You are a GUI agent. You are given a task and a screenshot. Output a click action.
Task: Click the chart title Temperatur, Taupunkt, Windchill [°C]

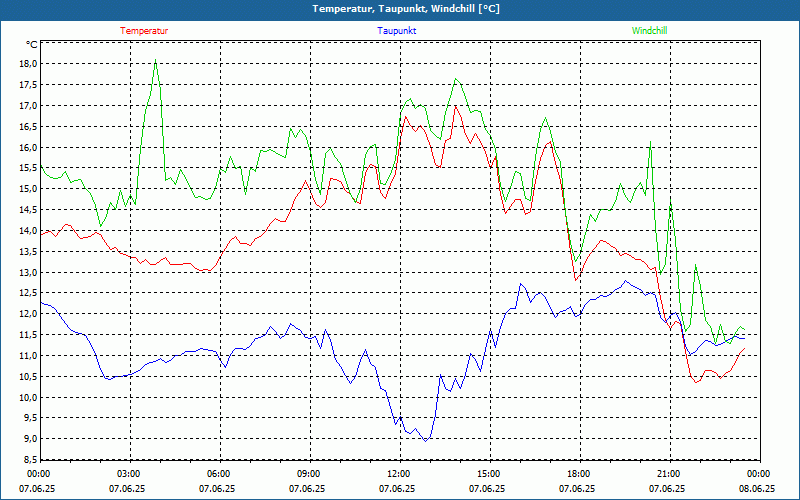[x=406, y=9]
